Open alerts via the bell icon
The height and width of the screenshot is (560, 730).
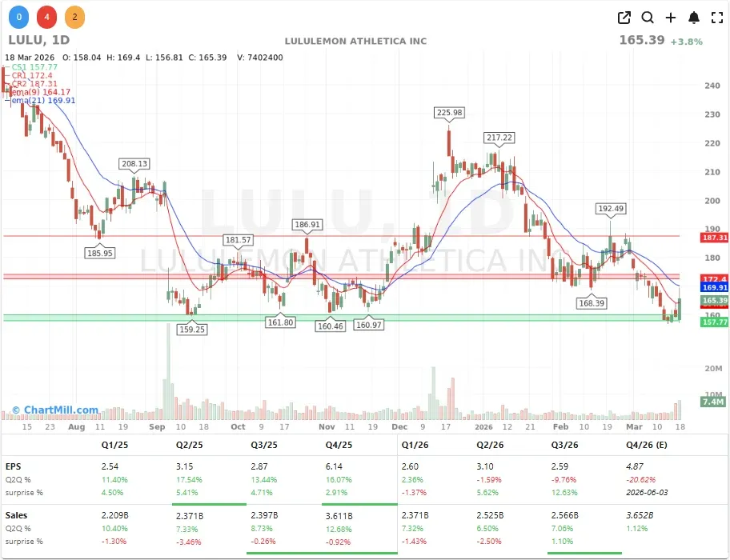693,17
